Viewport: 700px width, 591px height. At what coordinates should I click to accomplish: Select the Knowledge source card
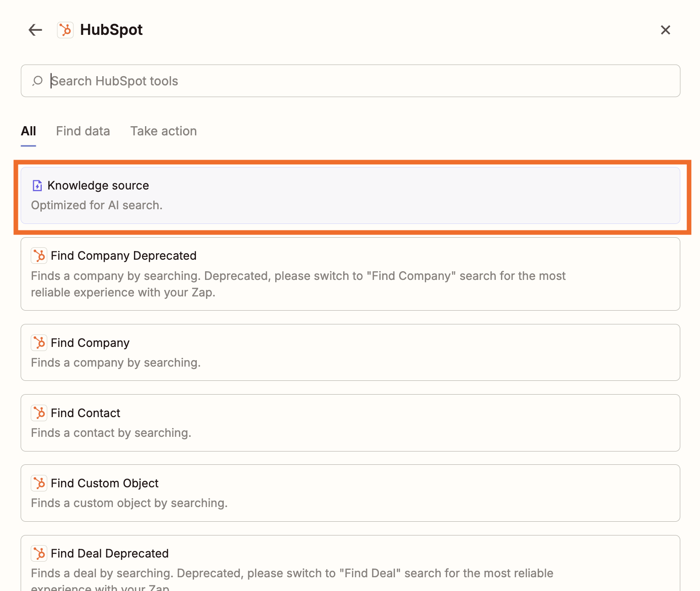click(350, 195)
